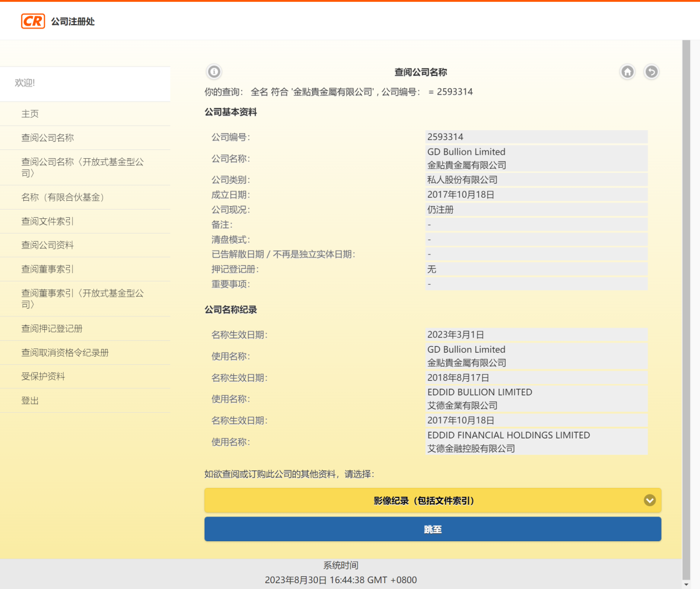The height and width of the screenshot is (589, 700).
Task: Click the information icon at top
Action: [x=213, y=71]
